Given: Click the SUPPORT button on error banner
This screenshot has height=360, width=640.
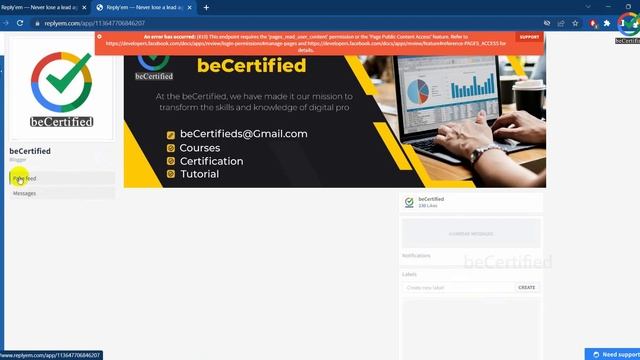Looking at the screenshot, I should click(x=529, y=37).
